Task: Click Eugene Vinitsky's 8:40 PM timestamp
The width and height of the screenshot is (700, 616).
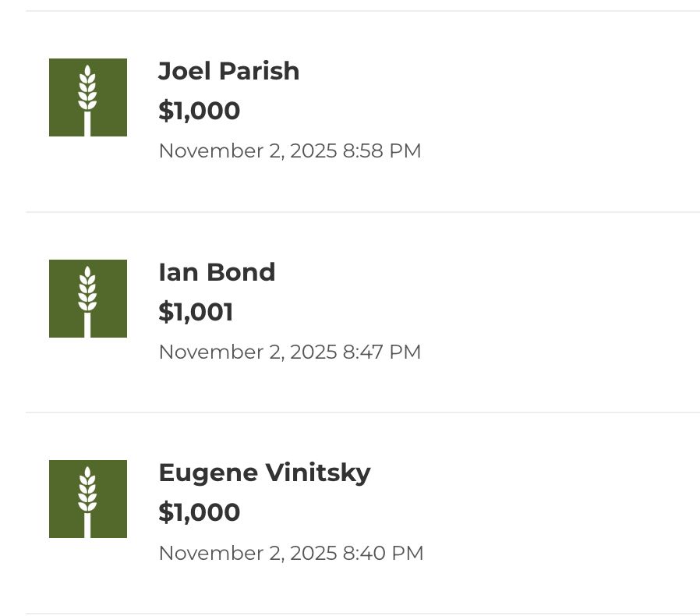Action: pyautogui.click(x=291, y=553)
